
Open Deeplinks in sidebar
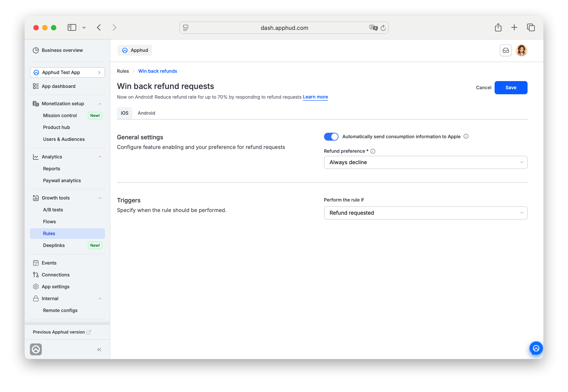click(54, 245)
